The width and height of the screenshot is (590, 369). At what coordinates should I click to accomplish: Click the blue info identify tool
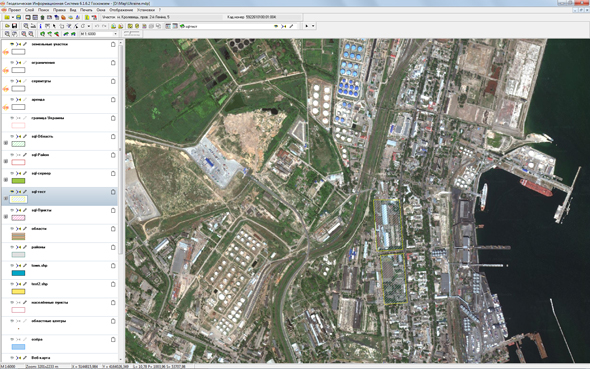[x=40, y=26]
